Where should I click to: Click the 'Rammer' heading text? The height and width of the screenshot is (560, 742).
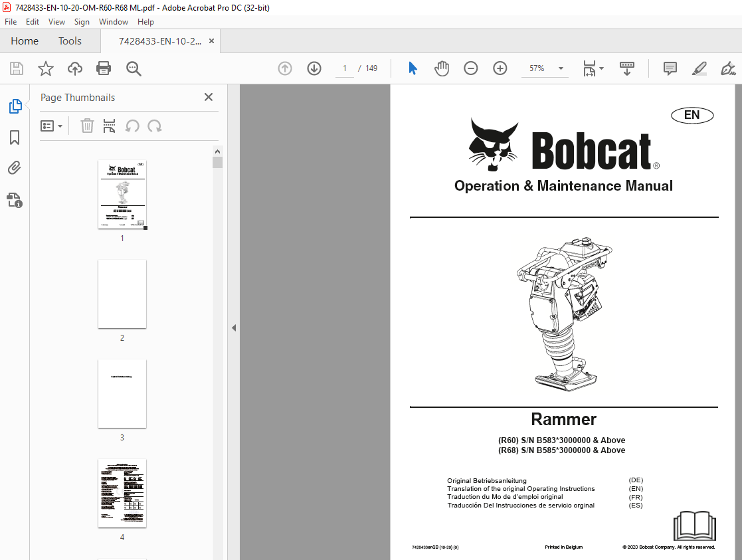pos(563,419)
